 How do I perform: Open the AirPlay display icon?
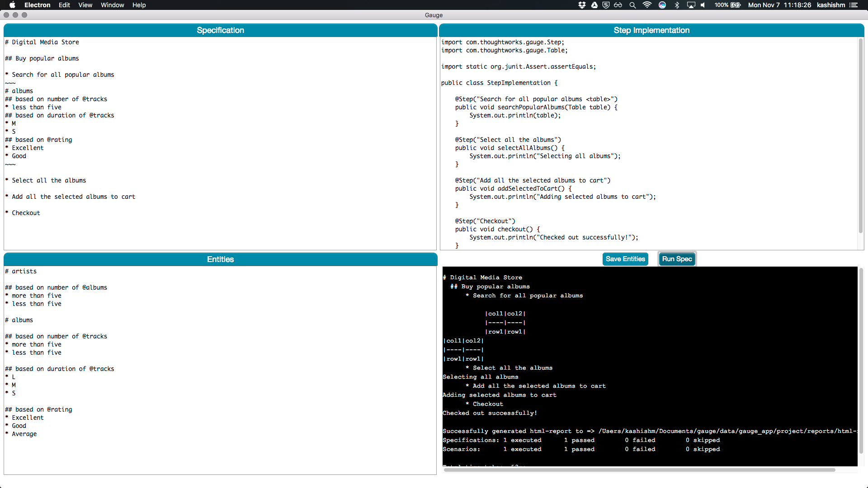(x=691, y=5)
